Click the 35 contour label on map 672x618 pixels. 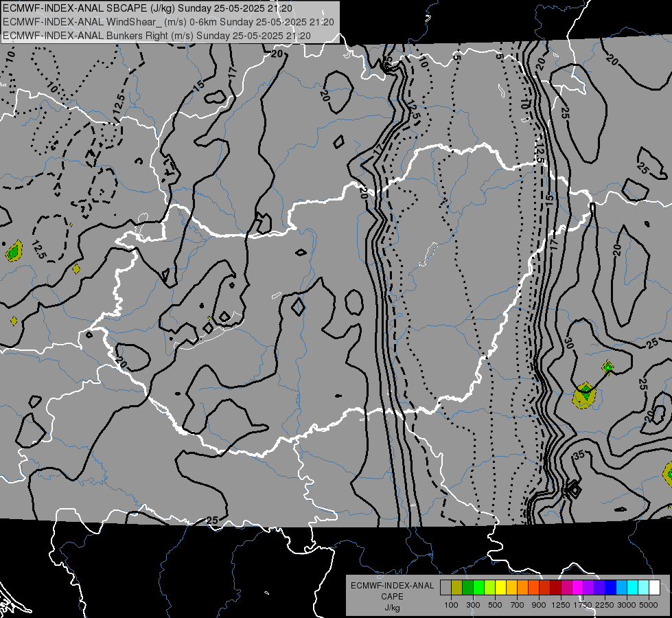point(579,455)
